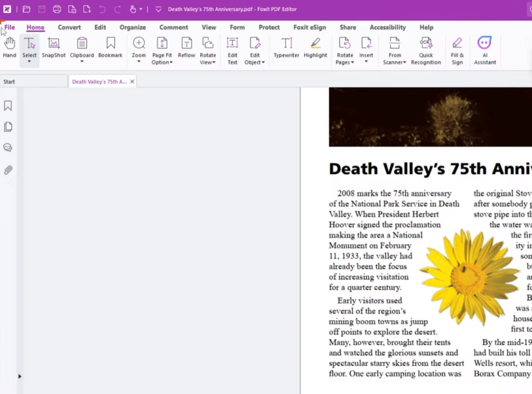
Task: Show the Page Thumbnails panel
Action: (7, 126)
